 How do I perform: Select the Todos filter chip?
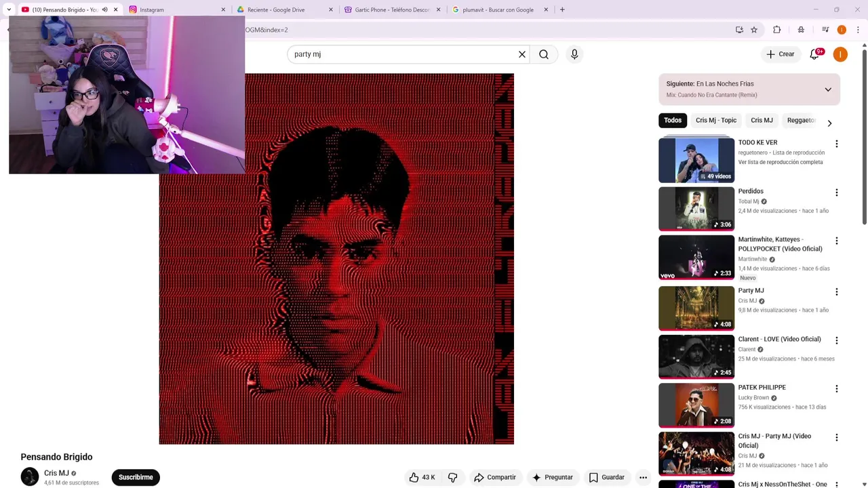[673, 120]
